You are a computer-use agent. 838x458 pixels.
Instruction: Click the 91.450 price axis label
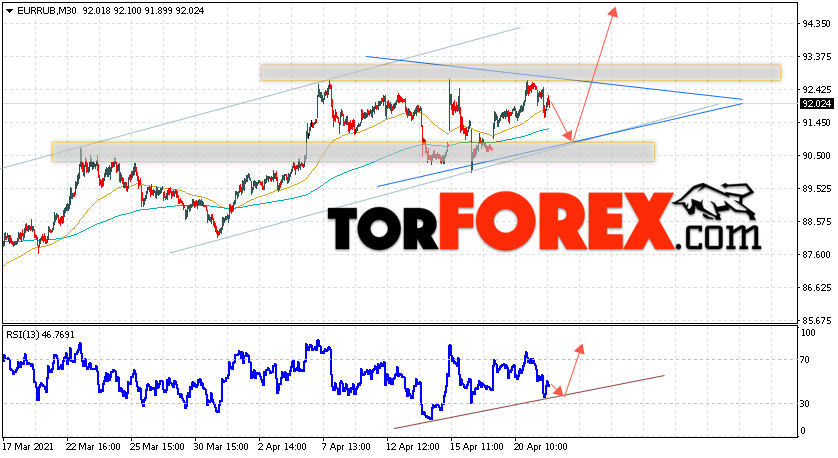tap(816, 122)
